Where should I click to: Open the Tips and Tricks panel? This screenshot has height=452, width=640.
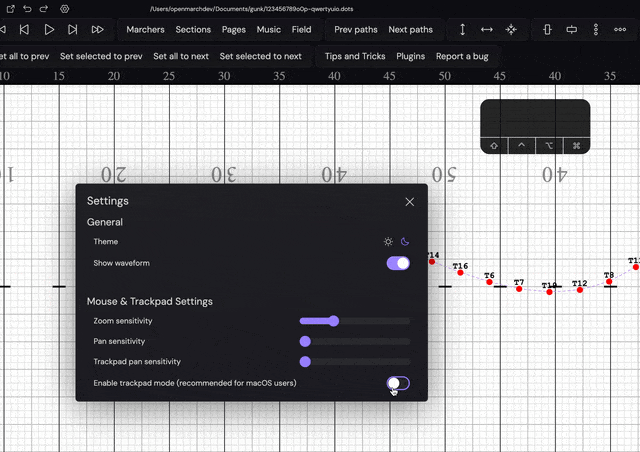354,56
